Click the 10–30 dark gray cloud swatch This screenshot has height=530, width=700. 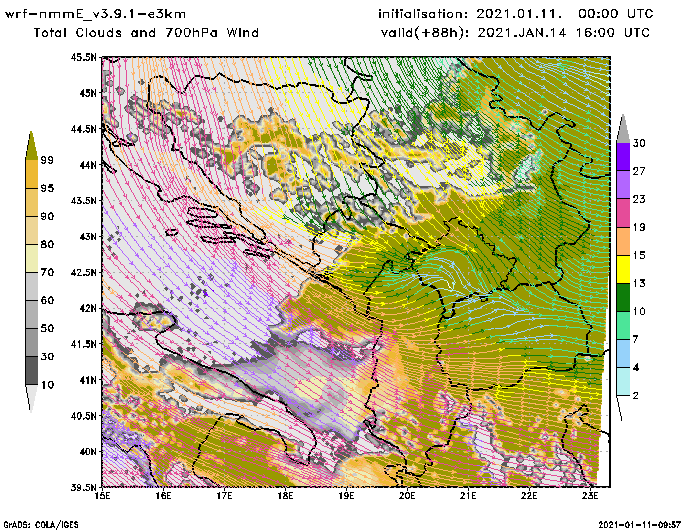[31, 371]
